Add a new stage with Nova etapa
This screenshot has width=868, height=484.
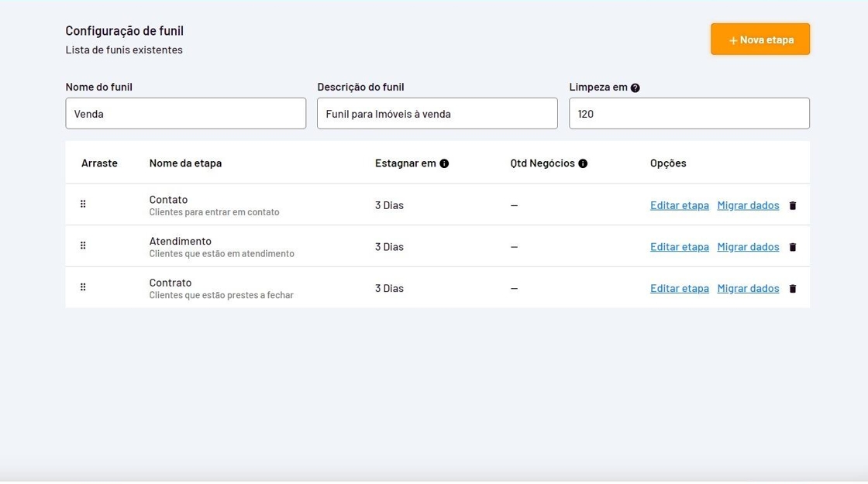[x=759, y=39]
